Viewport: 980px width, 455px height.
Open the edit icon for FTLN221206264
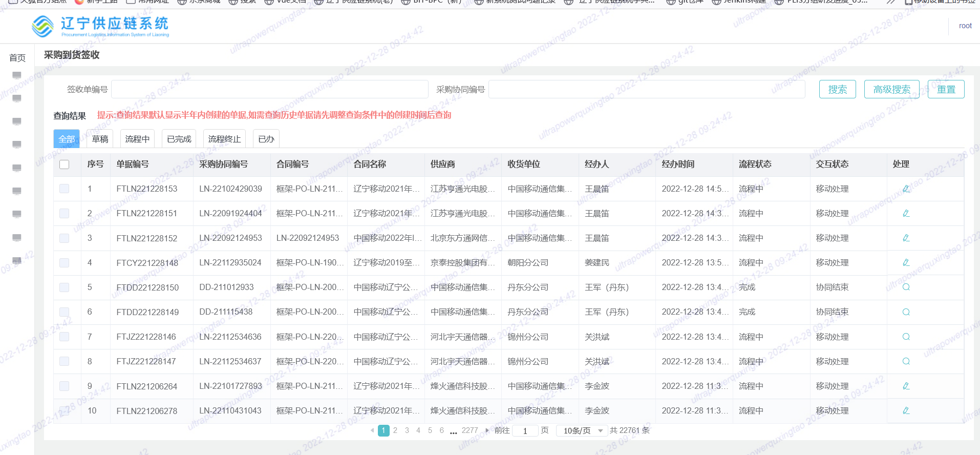point(906,386)
